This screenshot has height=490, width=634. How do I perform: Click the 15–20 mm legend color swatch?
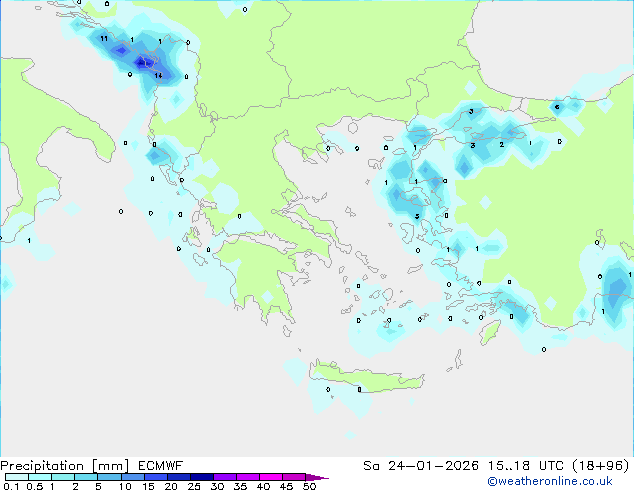[156, 477]
